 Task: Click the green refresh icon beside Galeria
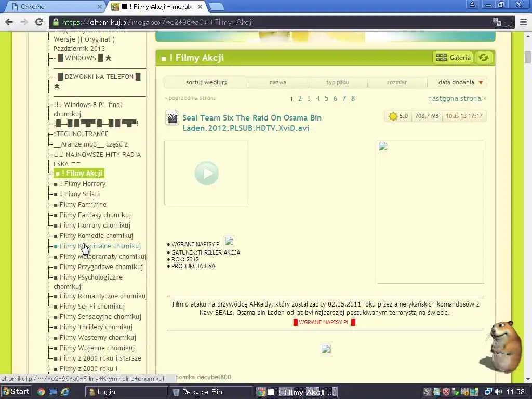[484, 57]
